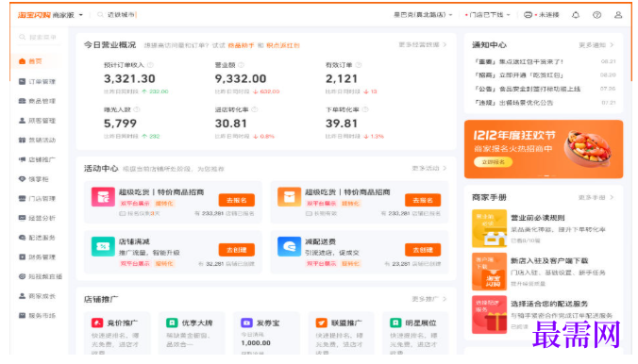The image size is (638, 364).
Task: Click the blue 减配送费 icon
Action: pos(290,246)
